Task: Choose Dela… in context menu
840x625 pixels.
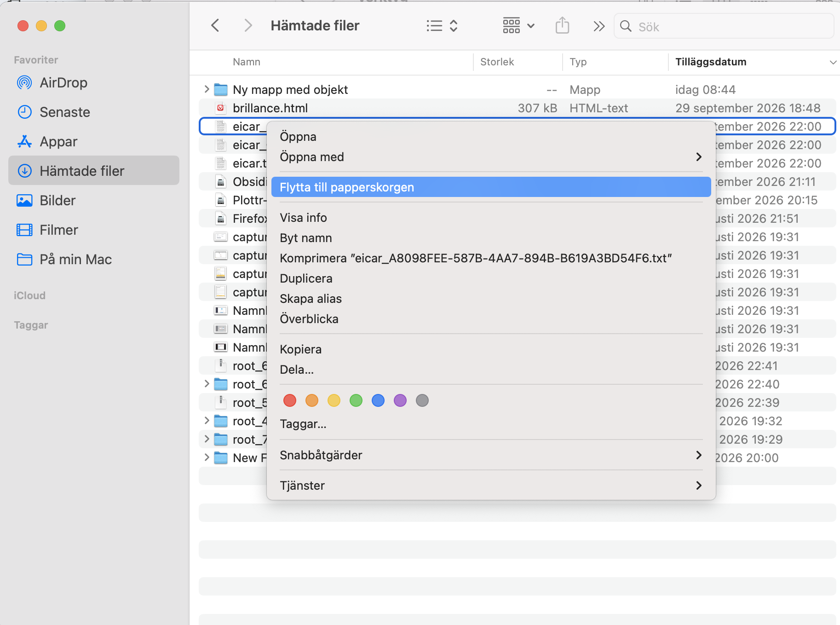Action: tap(491, 370)
